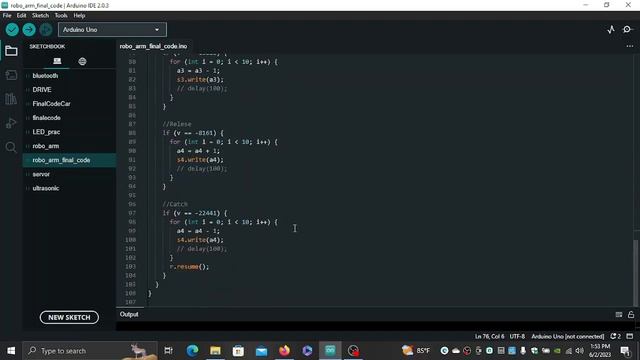Open the finalecode sketch
640x360 pixels.
coord(47,118)
